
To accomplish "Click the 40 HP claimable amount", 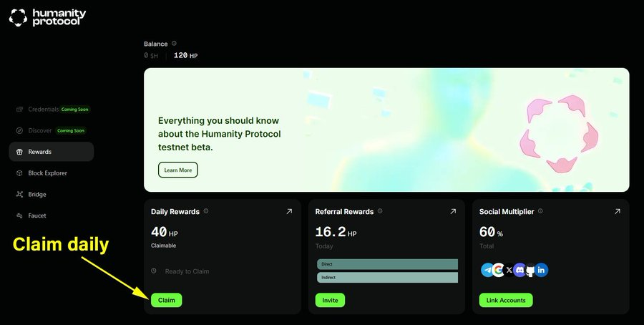I will click(x=165, y=232).
